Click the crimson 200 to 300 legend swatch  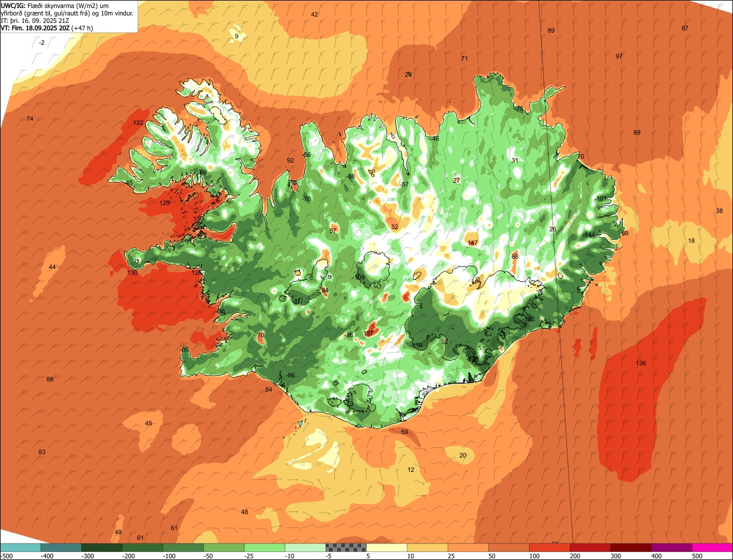coord(590,547)
